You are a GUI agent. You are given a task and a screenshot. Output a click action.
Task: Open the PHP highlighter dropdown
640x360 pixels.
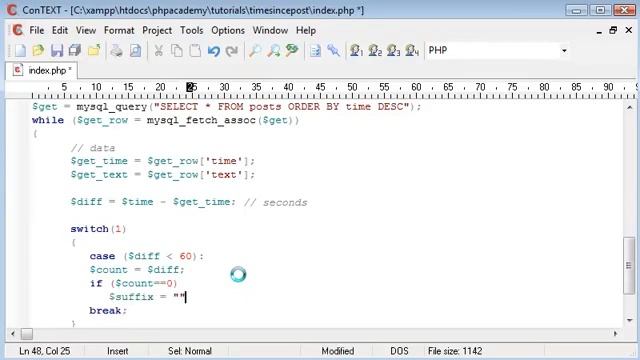pos(564,51)
